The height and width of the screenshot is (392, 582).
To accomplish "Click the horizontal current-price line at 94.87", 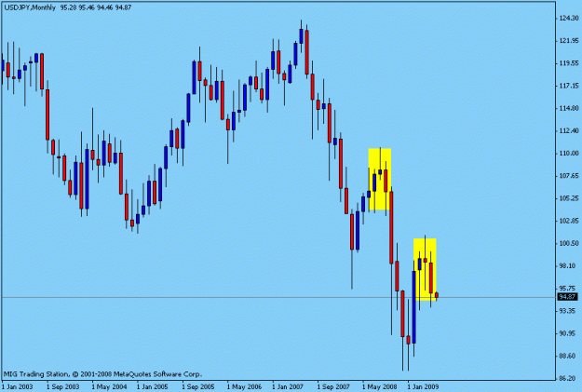I will [x=278, y=297].
